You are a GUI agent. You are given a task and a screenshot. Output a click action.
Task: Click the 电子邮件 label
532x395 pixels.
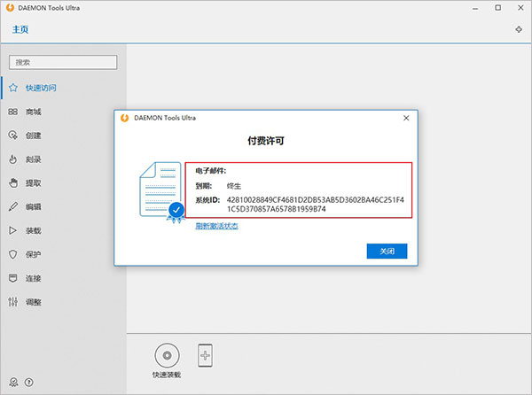coord(211,171)
